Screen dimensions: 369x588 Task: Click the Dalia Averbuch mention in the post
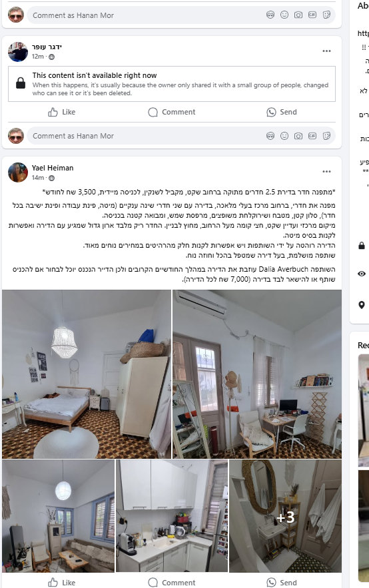pyautogui.click(x=284, y=269)
